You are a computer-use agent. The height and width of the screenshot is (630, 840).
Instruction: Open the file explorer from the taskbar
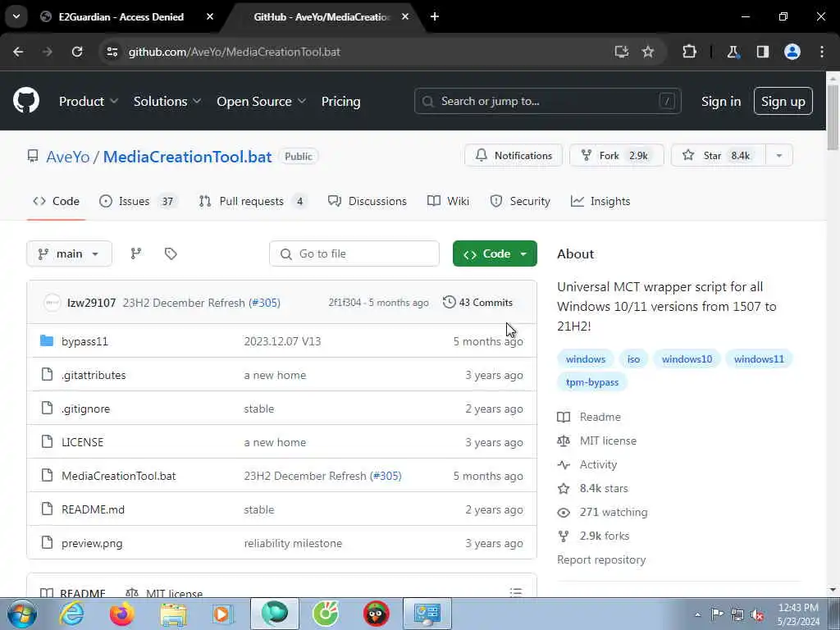[x=173, y=614]
